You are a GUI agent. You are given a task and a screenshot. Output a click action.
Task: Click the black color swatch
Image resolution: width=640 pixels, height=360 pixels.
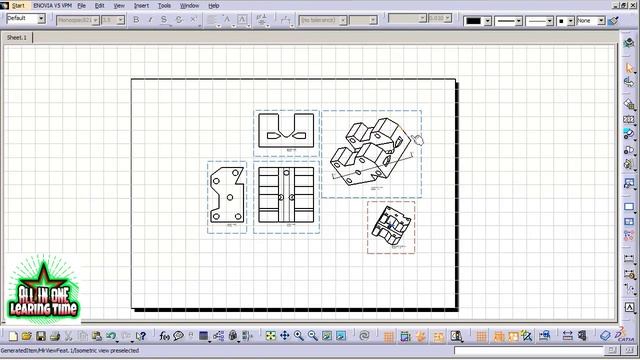point(473,21)
